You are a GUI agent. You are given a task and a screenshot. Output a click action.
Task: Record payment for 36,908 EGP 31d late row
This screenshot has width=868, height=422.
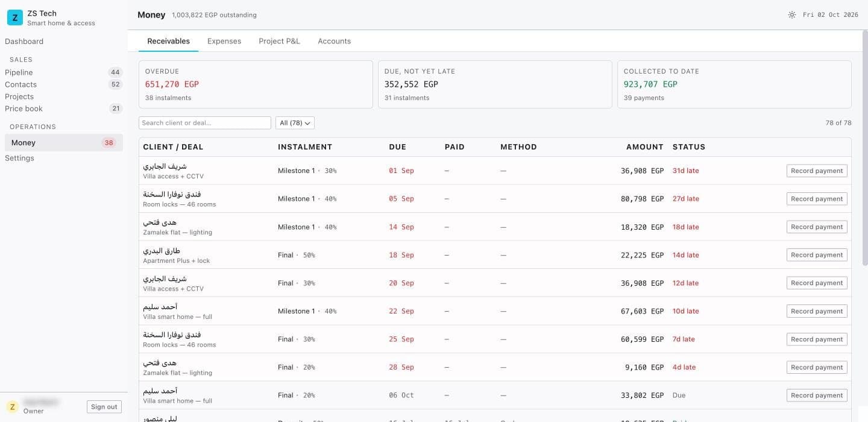[817, 171]
